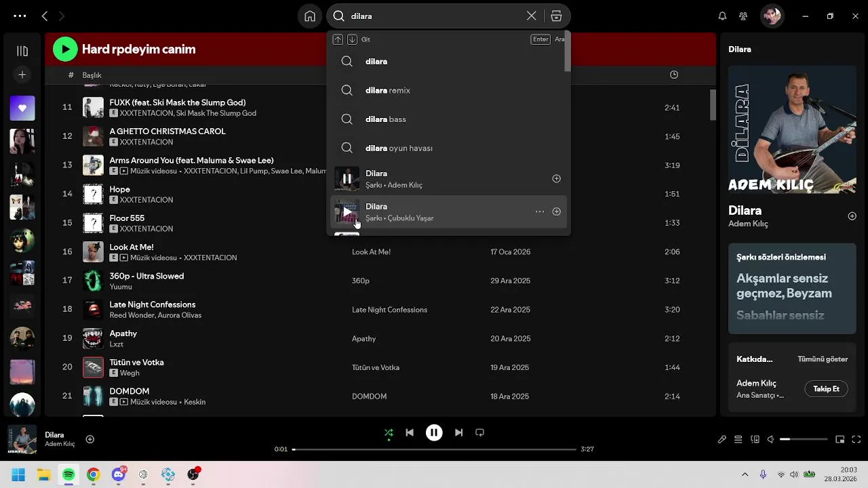Image resolution: width=868 pixels, height=488 pixels.
Task: Clear the search text with the X
Action: (x=532, y=16)
